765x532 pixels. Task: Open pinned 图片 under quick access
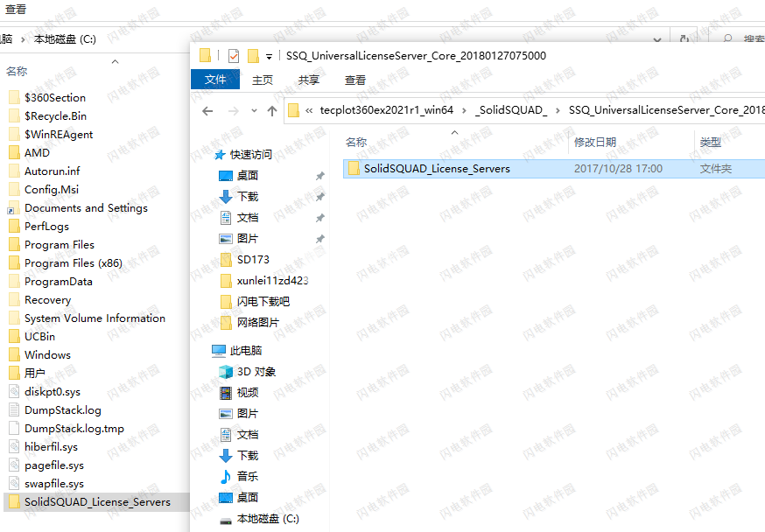[x=239, y=239]
